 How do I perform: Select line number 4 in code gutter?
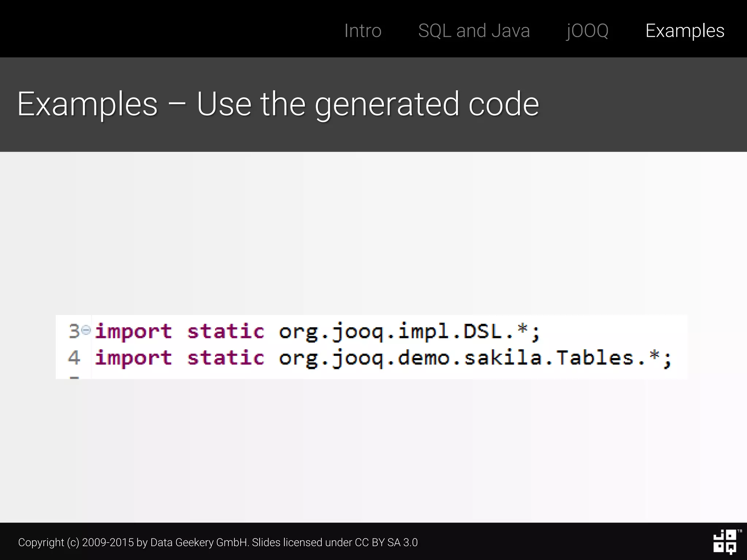[74, 358]
